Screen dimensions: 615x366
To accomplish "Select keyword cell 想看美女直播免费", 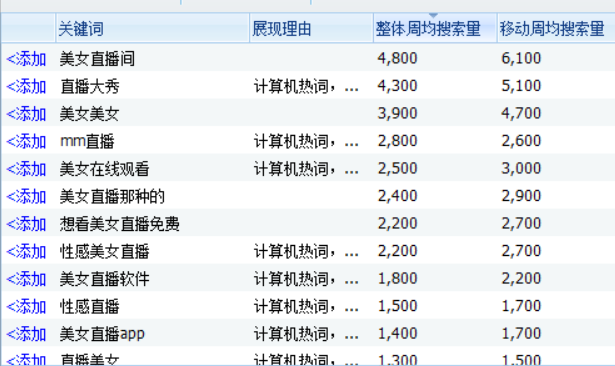I will coord(119,224).
